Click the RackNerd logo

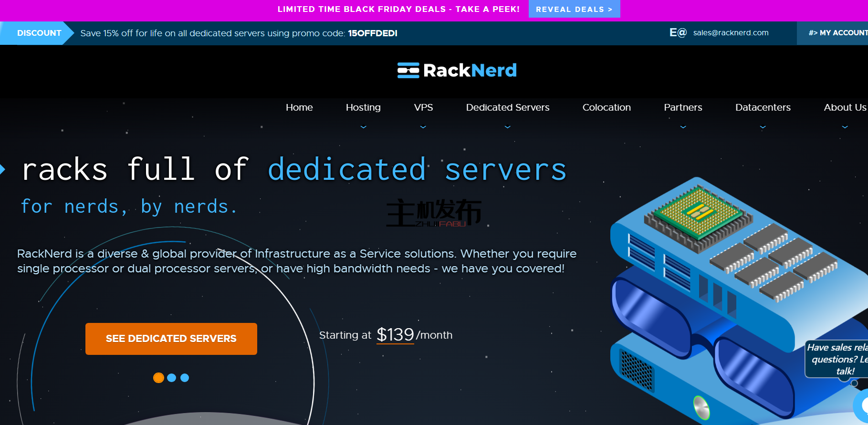coord(457,71)
